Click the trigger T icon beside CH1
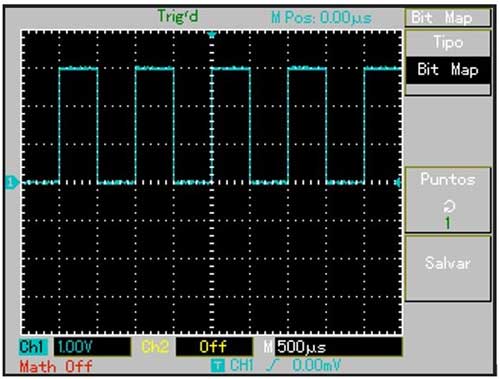This screenshot has height=379, width=500. pyautogui.click(x=217, y=366)
